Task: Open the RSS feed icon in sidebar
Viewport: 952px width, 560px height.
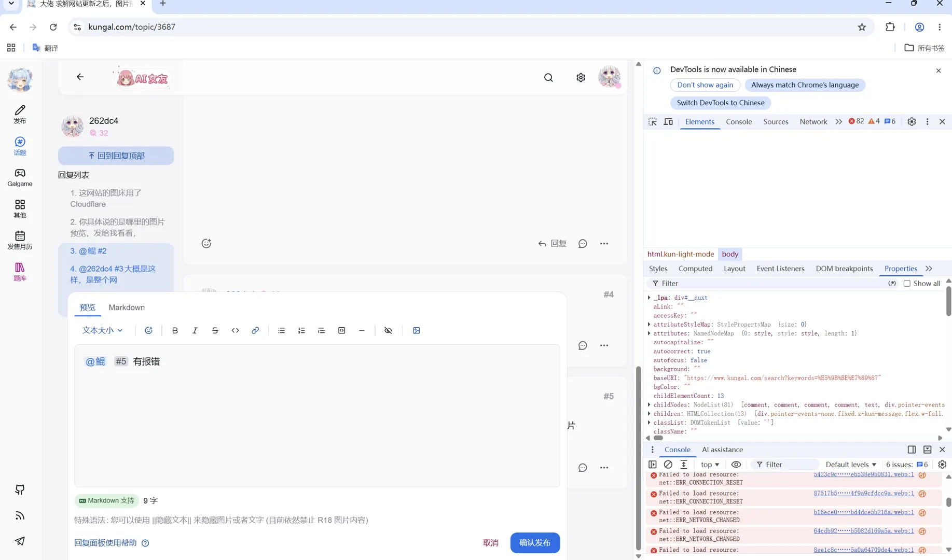Action: [x=20, y=515]
